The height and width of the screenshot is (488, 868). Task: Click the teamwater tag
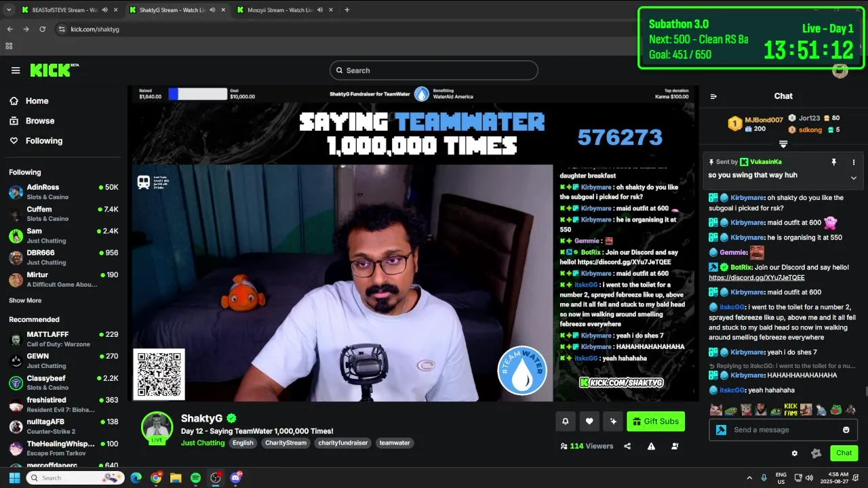click(x=395, y=443)
